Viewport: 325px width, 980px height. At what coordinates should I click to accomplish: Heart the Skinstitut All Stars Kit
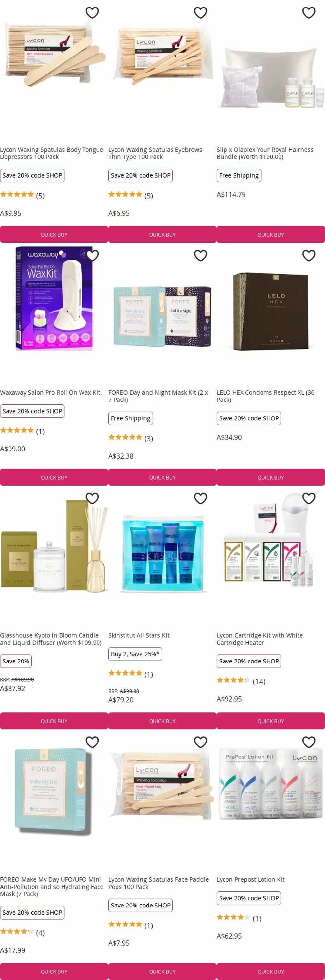point(200,498)
